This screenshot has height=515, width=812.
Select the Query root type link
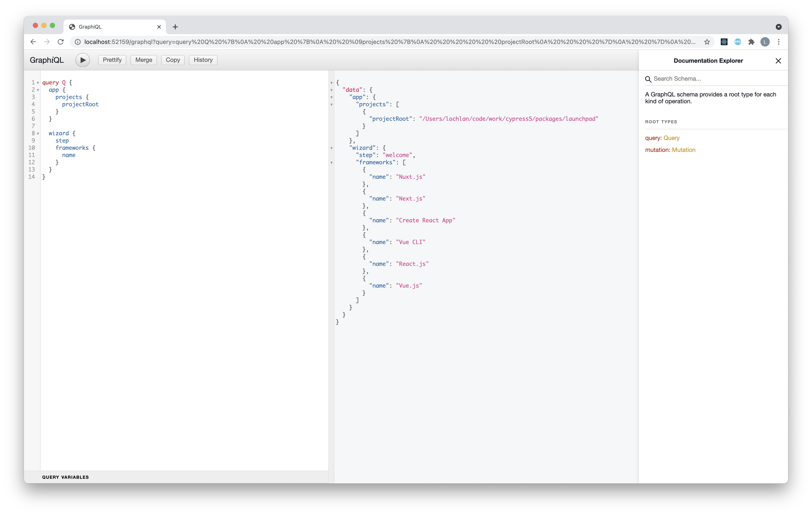pyautogui.click(x=671, y=137)
